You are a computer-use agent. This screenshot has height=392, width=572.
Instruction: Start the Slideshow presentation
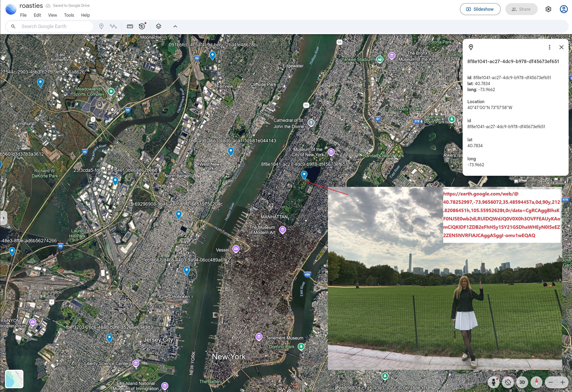tap(480, 9)
